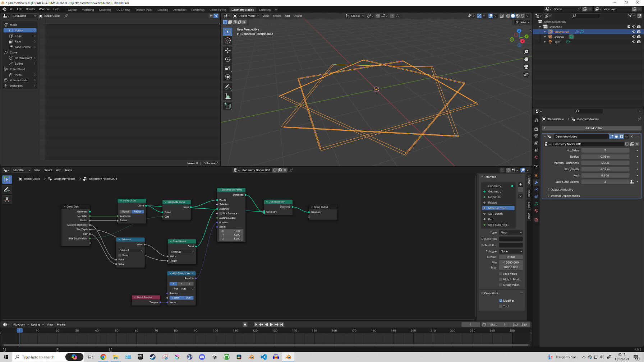Open the Evaluated spreadsheet mode dropdown
This screenshot has height=362, width=644.
point(24,16)
